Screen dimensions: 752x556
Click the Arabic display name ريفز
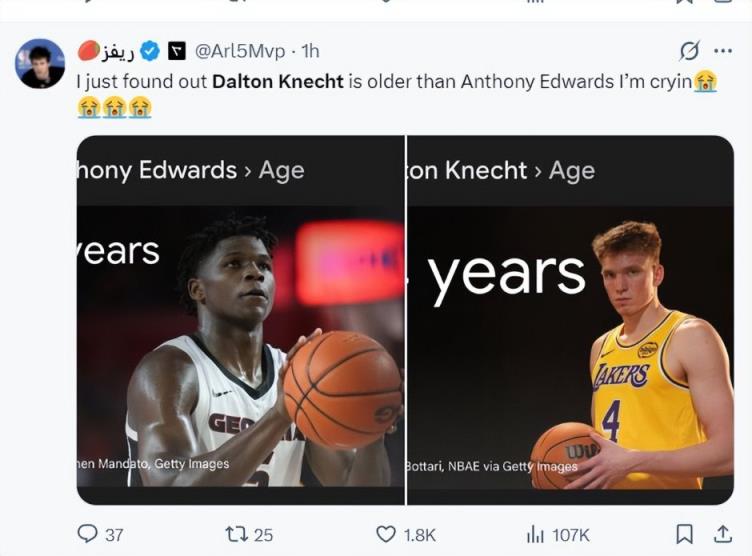coord(118,50)
